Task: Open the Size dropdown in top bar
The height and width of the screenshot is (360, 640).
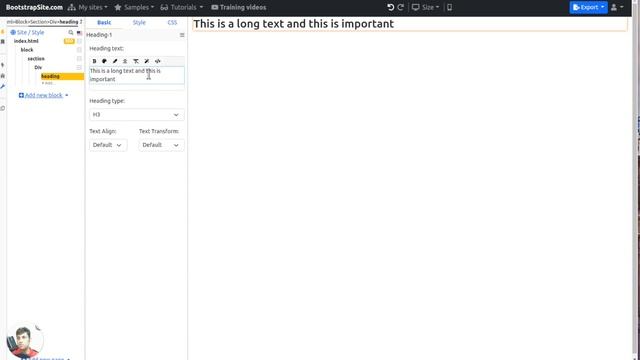Action: 425,7
